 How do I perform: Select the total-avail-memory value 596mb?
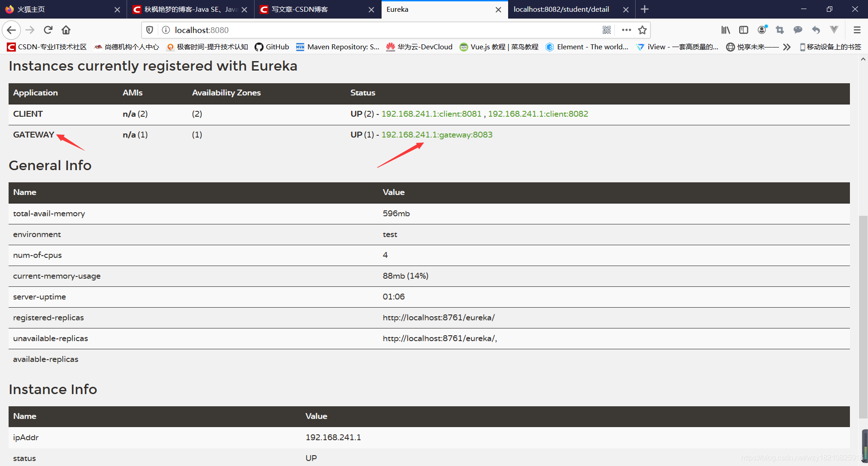pos(396,214)
